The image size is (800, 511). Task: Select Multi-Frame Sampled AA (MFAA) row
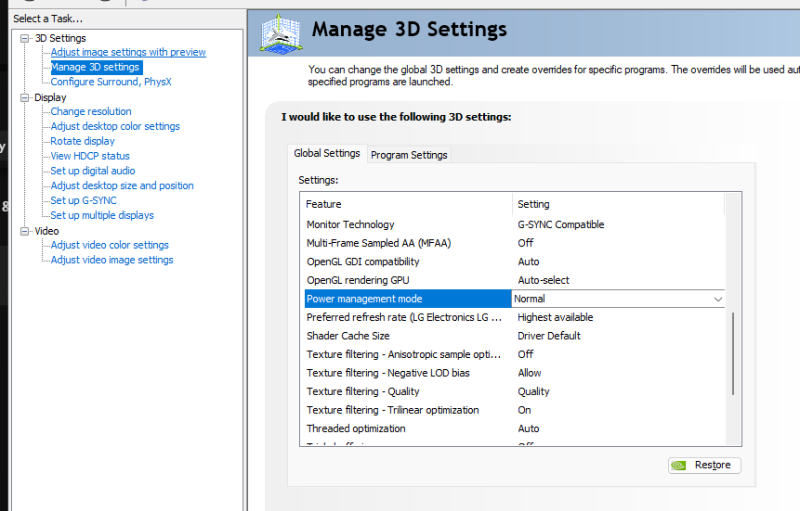(x=514, y=243)
